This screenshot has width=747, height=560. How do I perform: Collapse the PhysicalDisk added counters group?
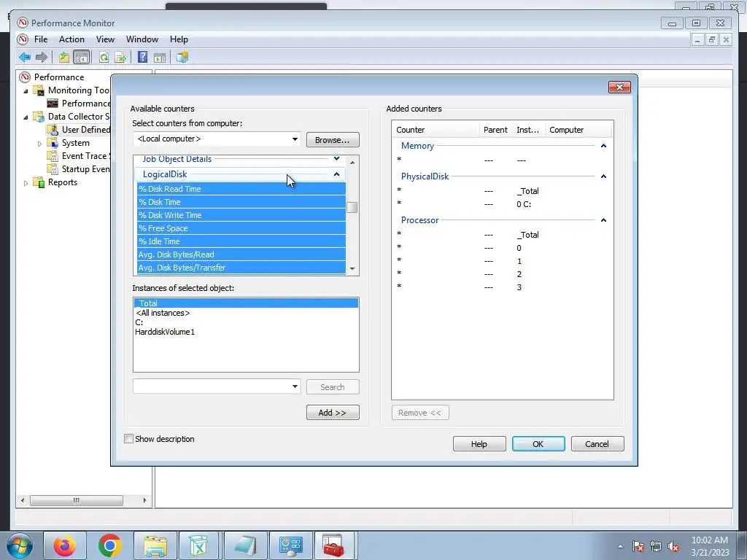tap(603, 176)
